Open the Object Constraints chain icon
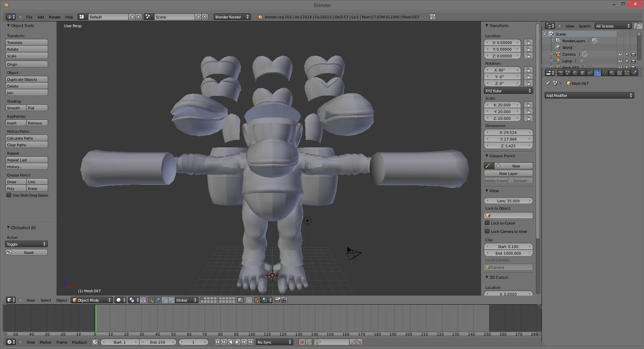The height and width of the screenshot is (349, 644). click(x=590, y=73)
